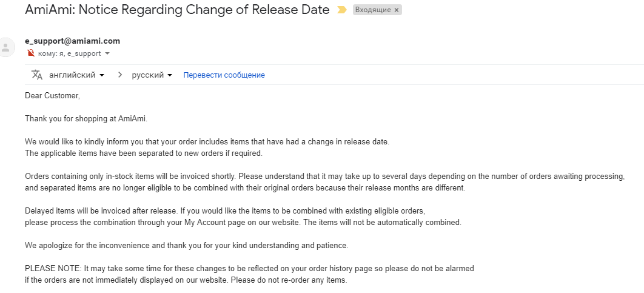The height and width of the screenshot is (293, 644).
Task: Click the Входящие label chip
Action: point(373,10)
